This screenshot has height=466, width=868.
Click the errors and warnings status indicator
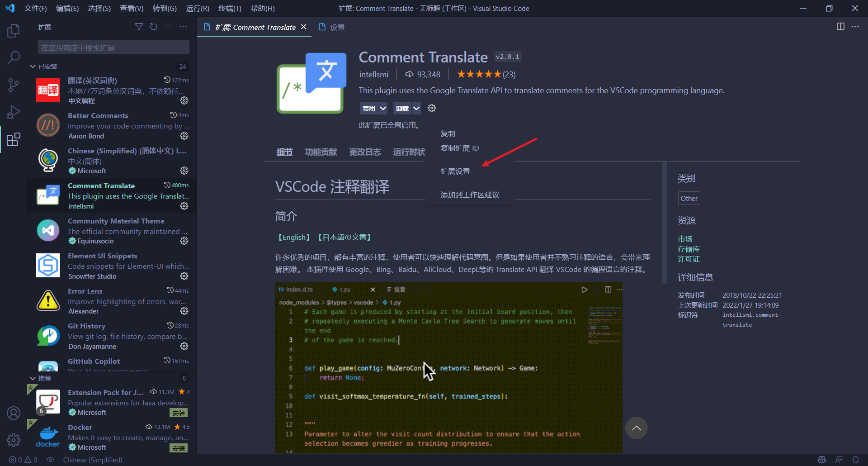pos(24,460)
